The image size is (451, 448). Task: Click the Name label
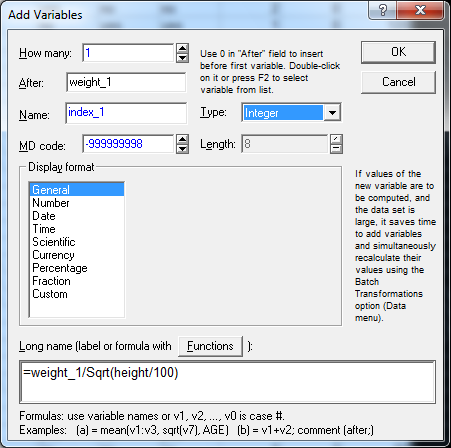pos(34,115)
